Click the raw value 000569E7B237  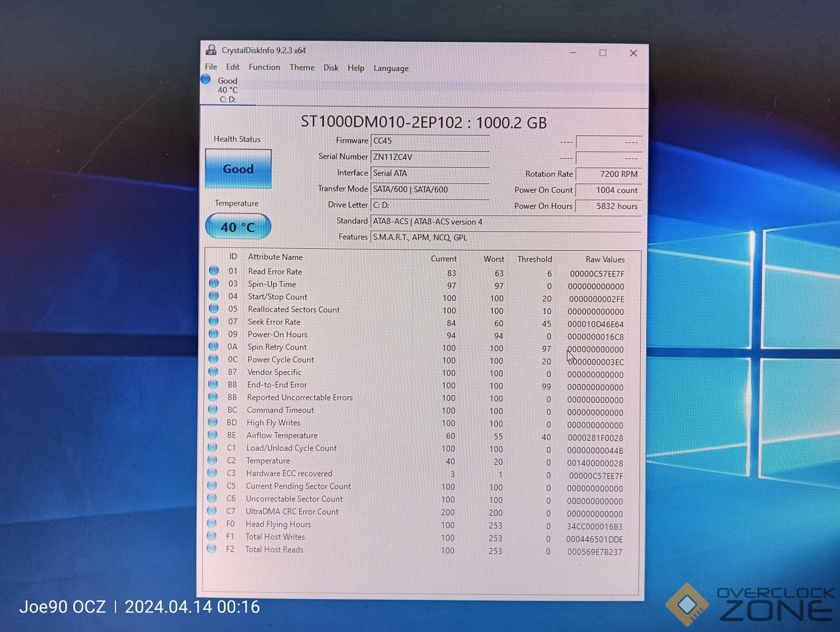pos(594,552)
